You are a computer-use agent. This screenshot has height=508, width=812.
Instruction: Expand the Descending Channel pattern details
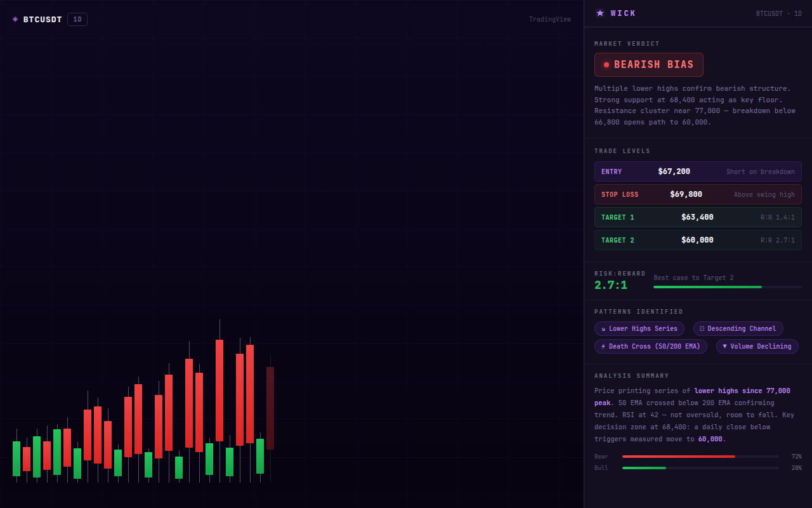(738, 328)
